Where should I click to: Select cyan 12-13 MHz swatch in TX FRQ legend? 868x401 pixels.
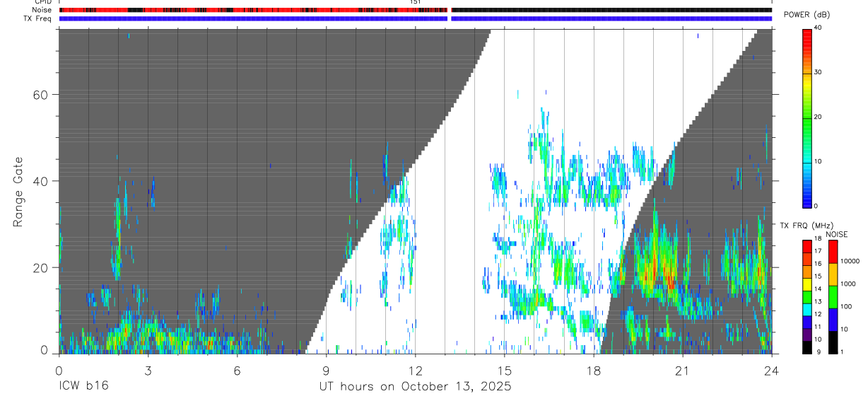click(807, 309)
